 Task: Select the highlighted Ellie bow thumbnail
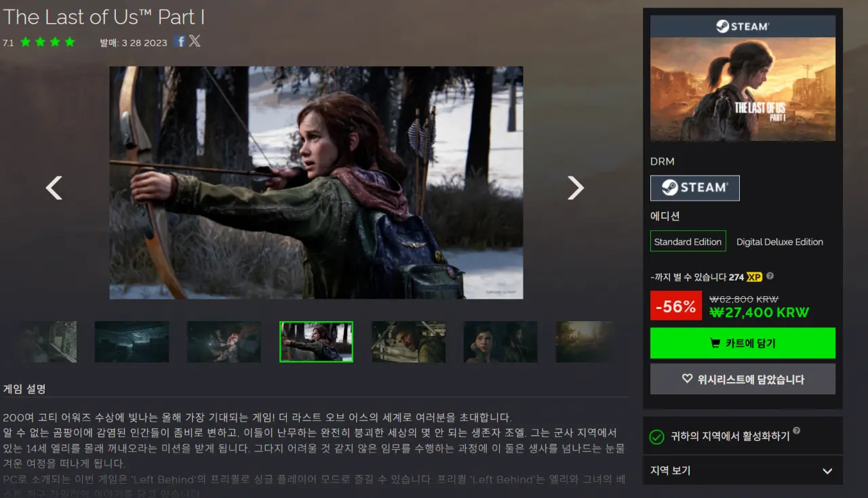click(316, 341)
